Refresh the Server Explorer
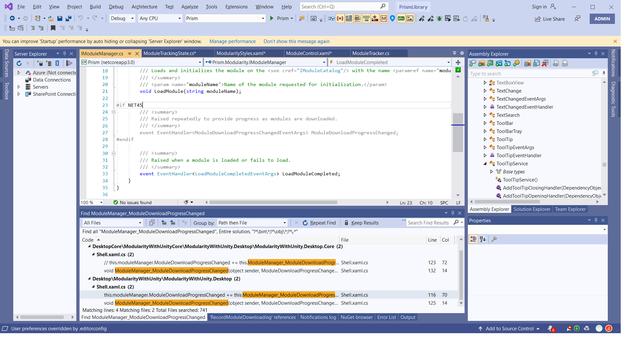 pyautogui.click(x=19, y=63)
